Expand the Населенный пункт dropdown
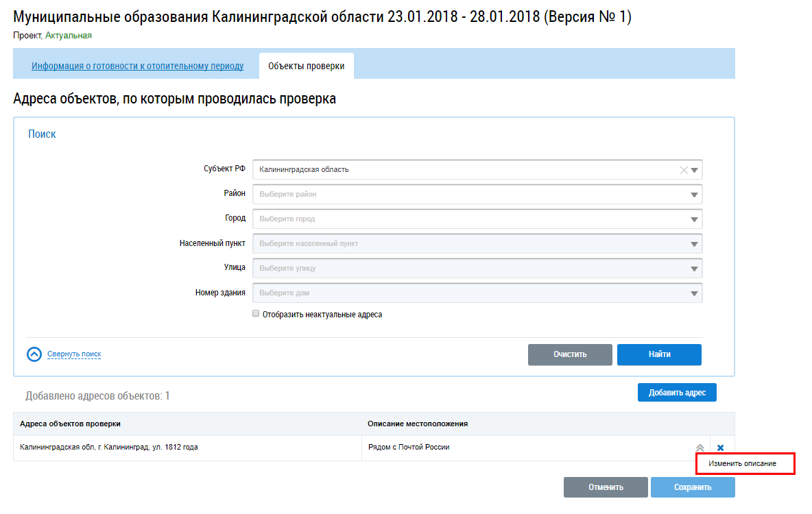The image size is (812, 514). [x=694, y=244]
